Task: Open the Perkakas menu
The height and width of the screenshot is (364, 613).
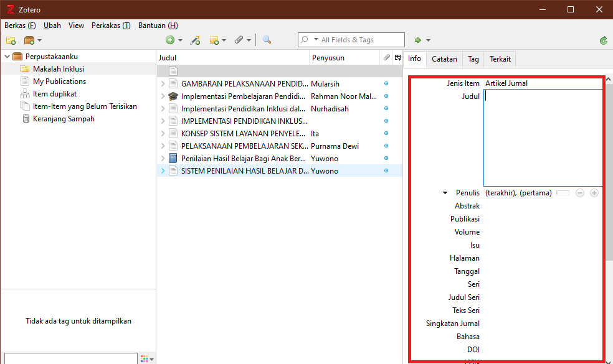Action: coord(111,26)
